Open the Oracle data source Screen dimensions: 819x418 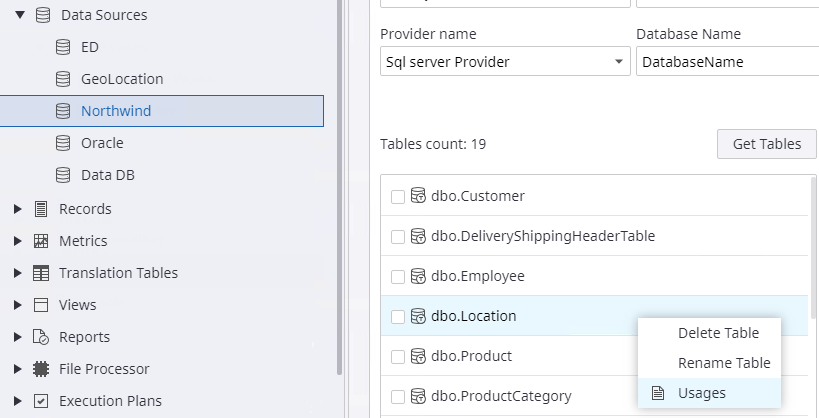(x=102, y=143)
